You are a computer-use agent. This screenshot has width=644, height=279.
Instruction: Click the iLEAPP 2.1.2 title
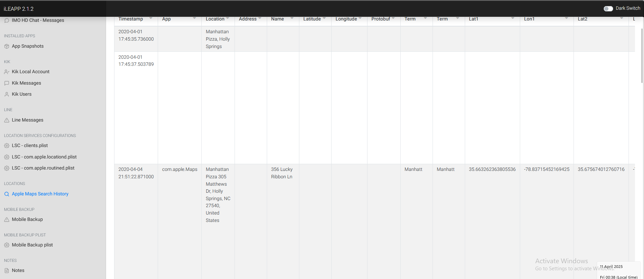click(x=18, y=9)
